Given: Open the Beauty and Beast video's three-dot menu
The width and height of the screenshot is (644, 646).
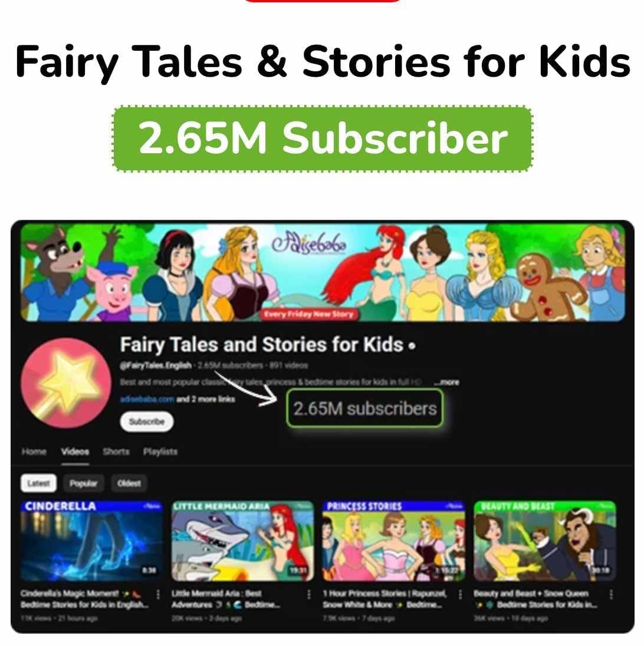Looking at the screenshot, I should click(611, 594).
